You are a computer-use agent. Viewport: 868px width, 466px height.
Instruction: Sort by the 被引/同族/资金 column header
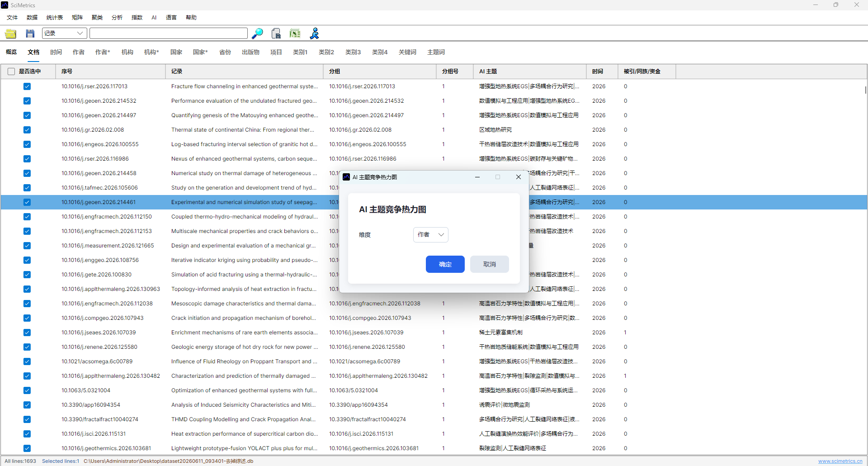click(x=647, y=71)
